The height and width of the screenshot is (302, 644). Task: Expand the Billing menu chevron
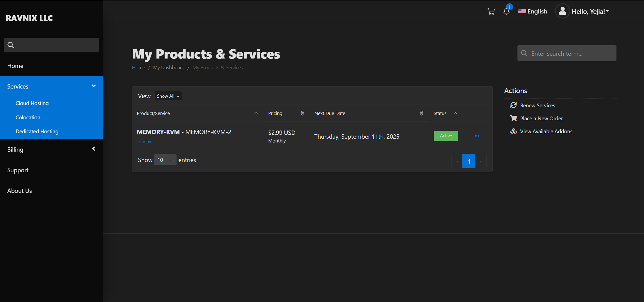(94, 149)
